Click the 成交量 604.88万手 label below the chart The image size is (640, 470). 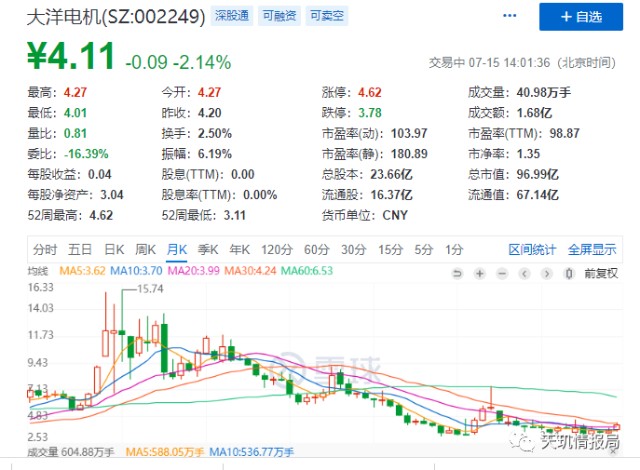pyautogui.click(x=70, y=452)
